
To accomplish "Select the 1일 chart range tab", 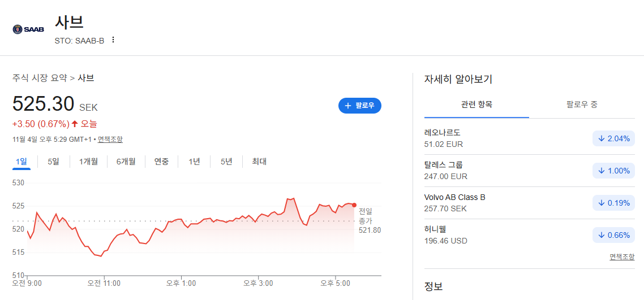I will pos(22,162).
